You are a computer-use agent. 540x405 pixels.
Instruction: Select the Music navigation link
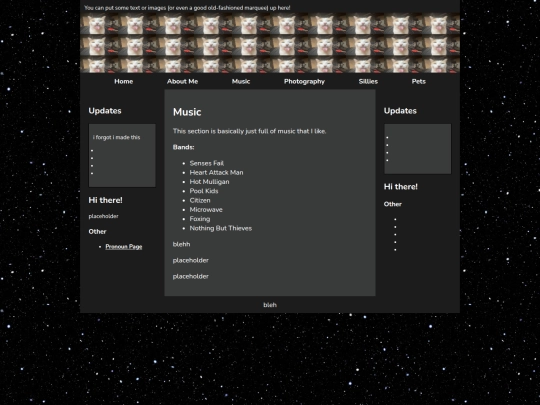tap(241, 82)
